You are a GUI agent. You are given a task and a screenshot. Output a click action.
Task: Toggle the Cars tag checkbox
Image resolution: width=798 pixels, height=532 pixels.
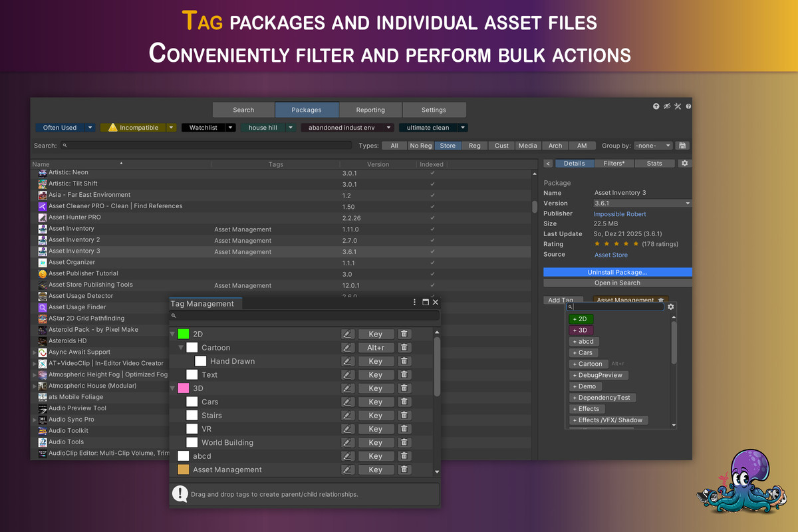click(x=191, y=402)
